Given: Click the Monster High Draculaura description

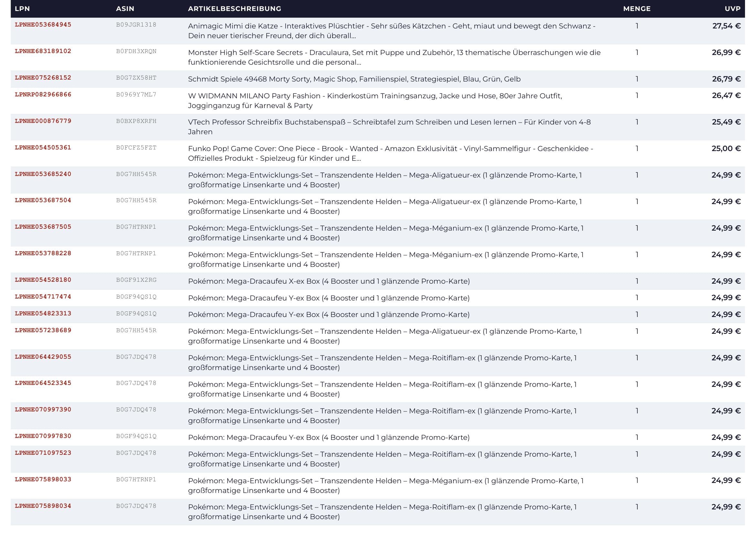Looking at the screenshot, I should click(394, 57).
